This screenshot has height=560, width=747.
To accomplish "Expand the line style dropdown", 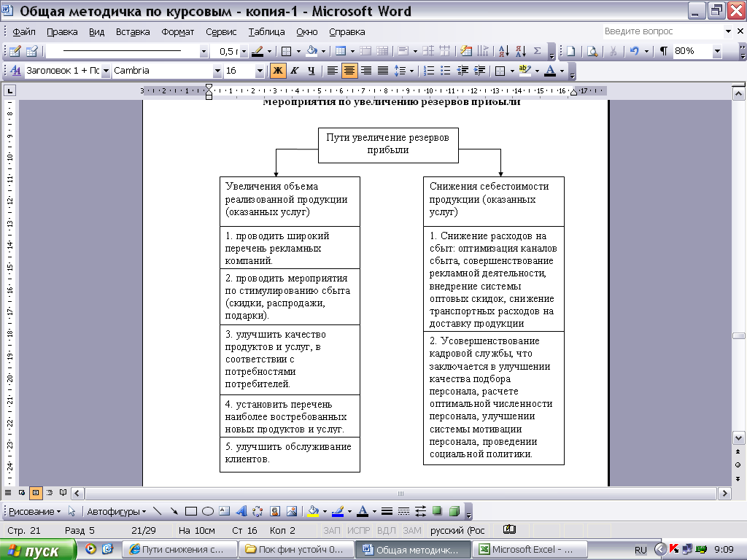I will [x=204, y=51].
